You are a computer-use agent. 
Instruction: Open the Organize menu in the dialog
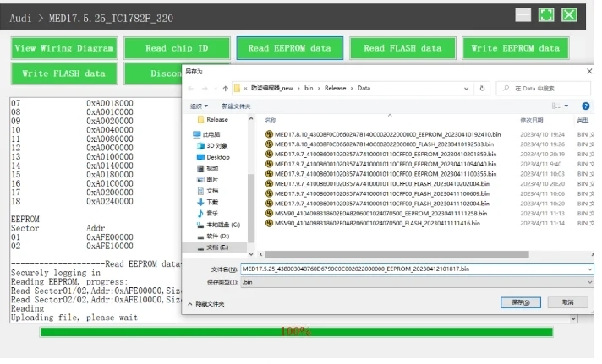tap(199, 106)
